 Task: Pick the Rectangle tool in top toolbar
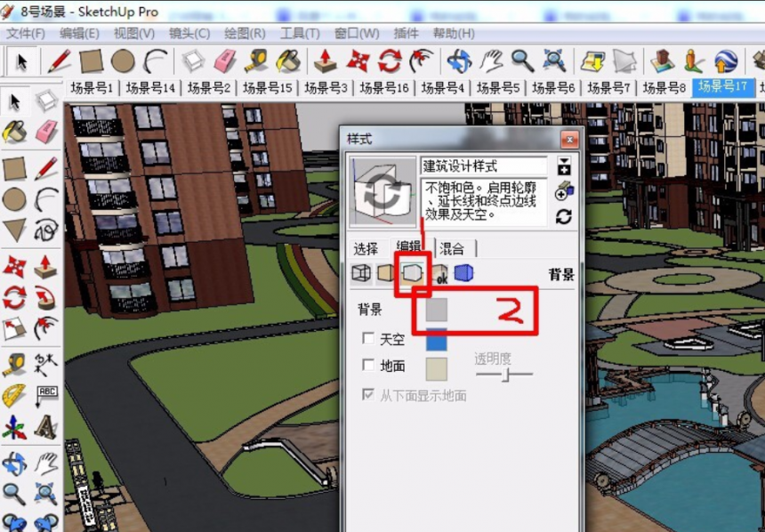coord(92,61)
